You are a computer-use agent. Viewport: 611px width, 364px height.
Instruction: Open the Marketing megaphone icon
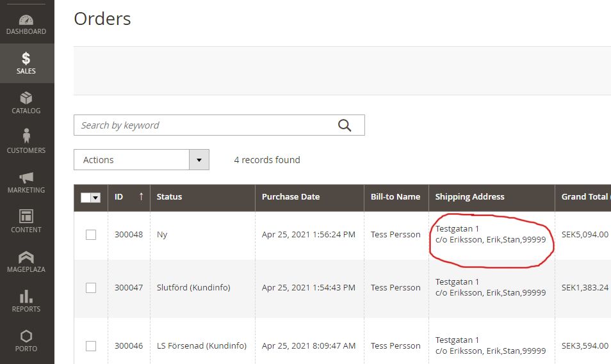26,178
